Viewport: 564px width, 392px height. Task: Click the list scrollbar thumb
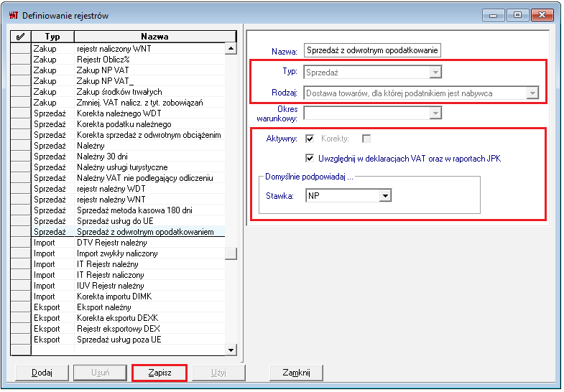[231, 253]
